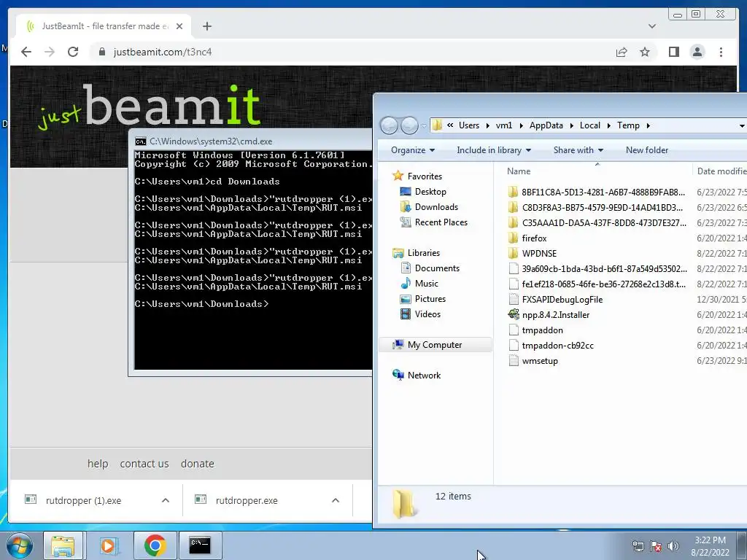The image size is (747, 560).
Task: Open the Windows Start button
Action: (x=19, y=545)
